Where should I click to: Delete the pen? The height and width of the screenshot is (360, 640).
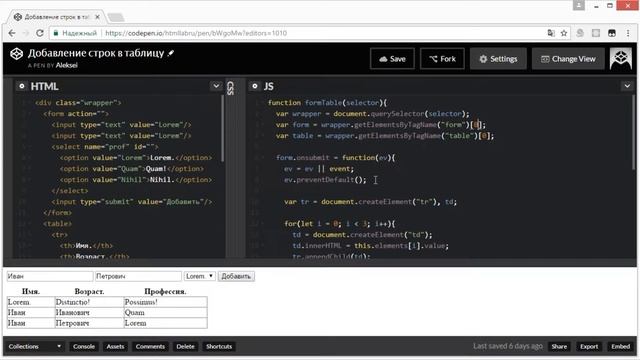185,347
